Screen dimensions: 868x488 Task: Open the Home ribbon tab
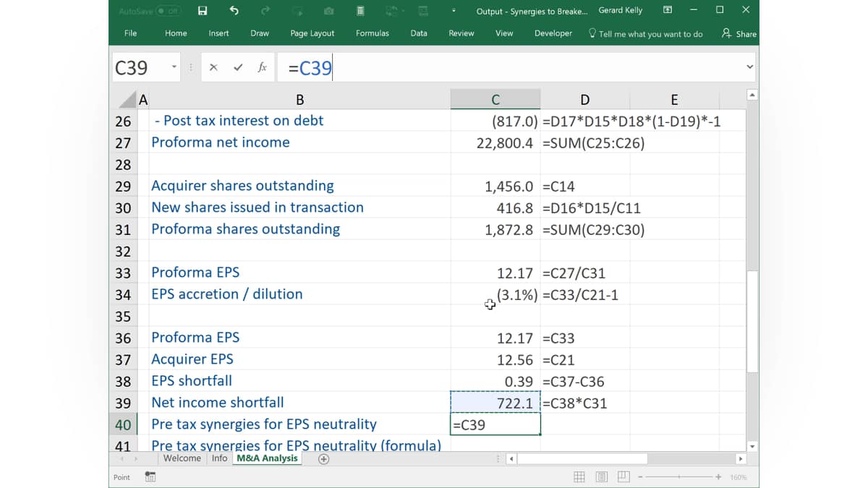pyautogui.click(x=176, y=33)
